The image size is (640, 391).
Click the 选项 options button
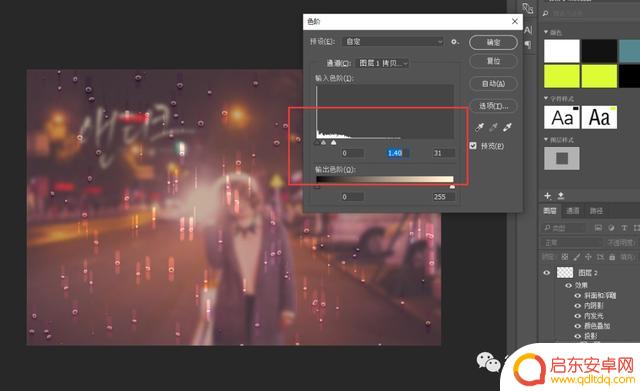[x=493, y=106]
